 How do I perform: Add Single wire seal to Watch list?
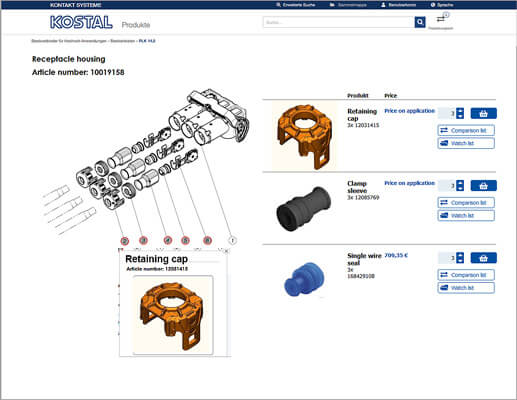(466, 288)
